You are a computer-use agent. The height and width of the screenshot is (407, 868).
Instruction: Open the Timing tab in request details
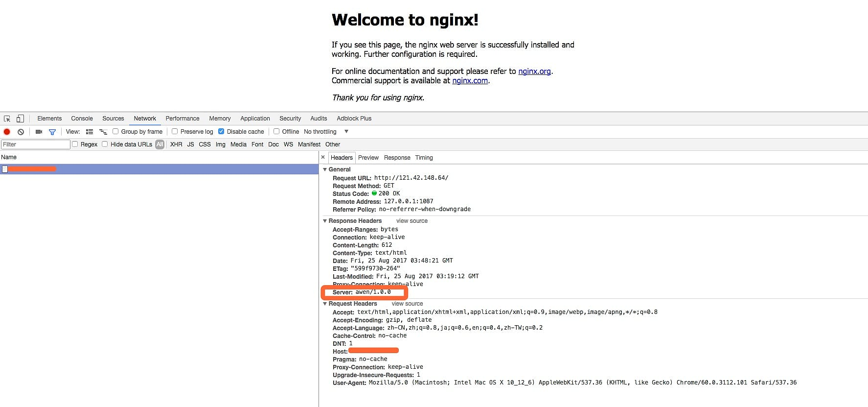(424, 158)
